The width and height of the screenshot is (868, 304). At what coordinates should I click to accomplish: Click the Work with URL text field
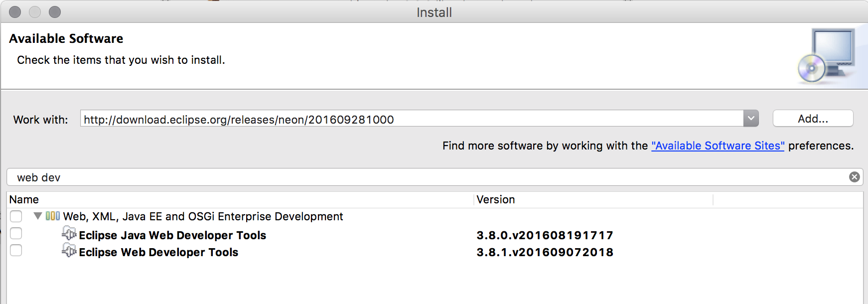(412, 119)
